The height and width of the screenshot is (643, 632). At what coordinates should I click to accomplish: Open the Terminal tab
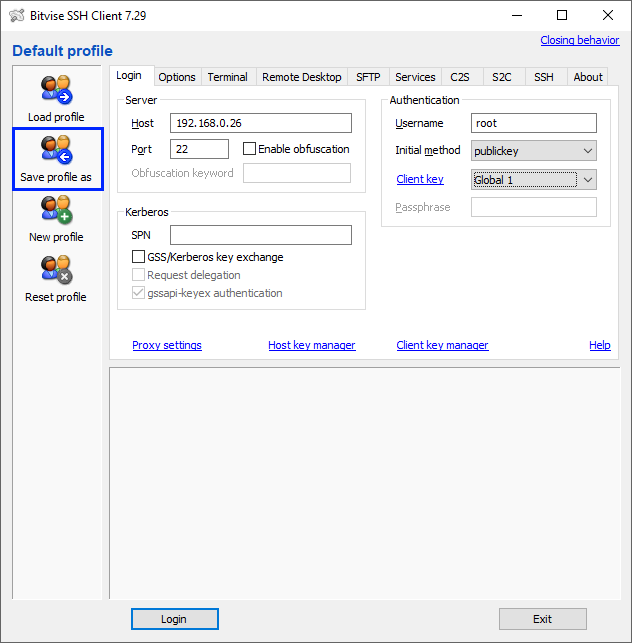pos(228,77)
